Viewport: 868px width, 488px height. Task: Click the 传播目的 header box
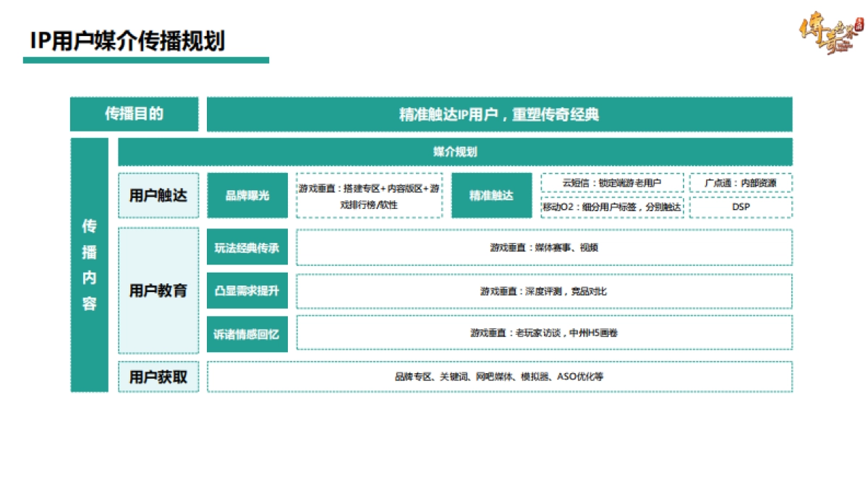click(x=134, y=113)
